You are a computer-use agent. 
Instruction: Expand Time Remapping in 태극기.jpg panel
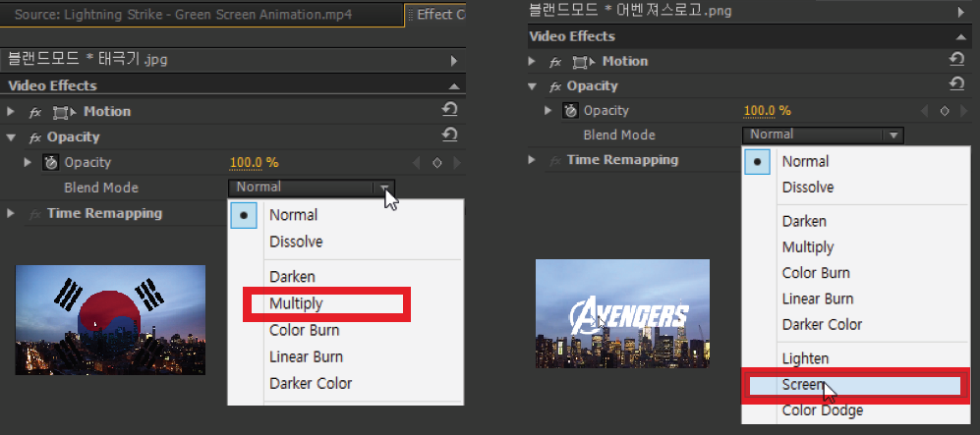(11, 213)
